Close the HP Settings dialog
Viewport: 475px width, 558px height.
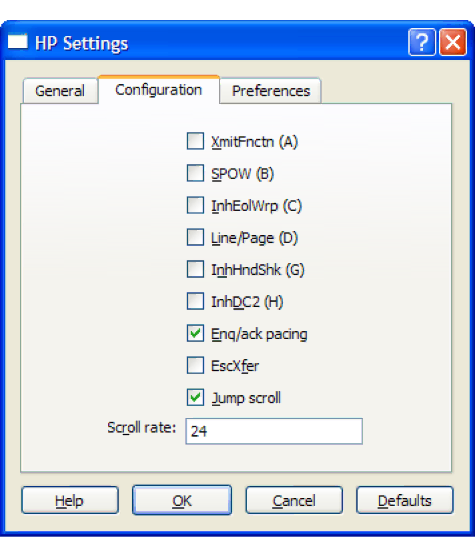pyautogui.click(x=453, y=42)
